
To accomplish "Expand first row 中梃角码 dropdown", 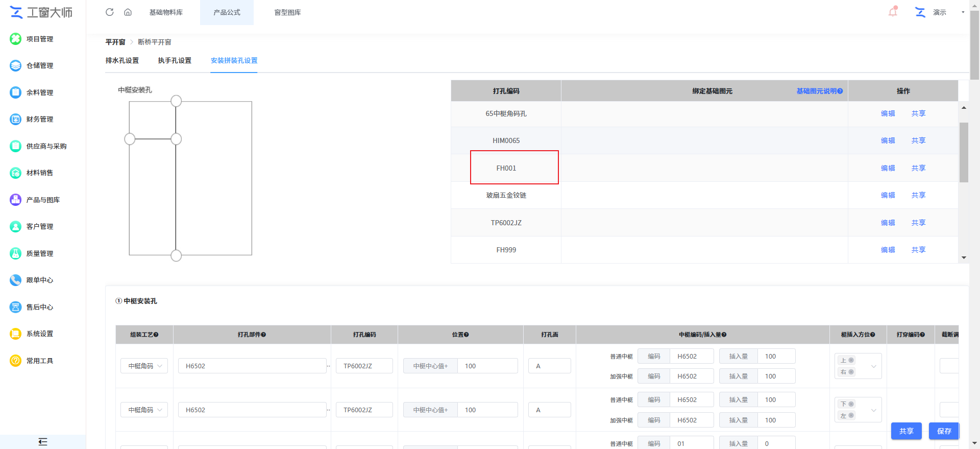I will point(144,366).
